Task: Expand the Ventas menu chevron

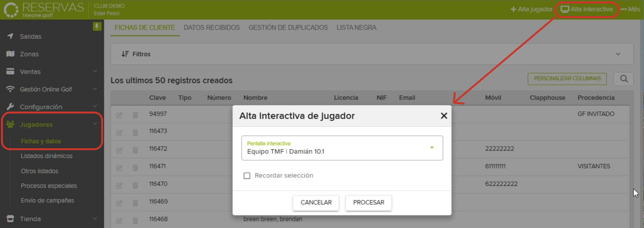Action: pos(95,71)
